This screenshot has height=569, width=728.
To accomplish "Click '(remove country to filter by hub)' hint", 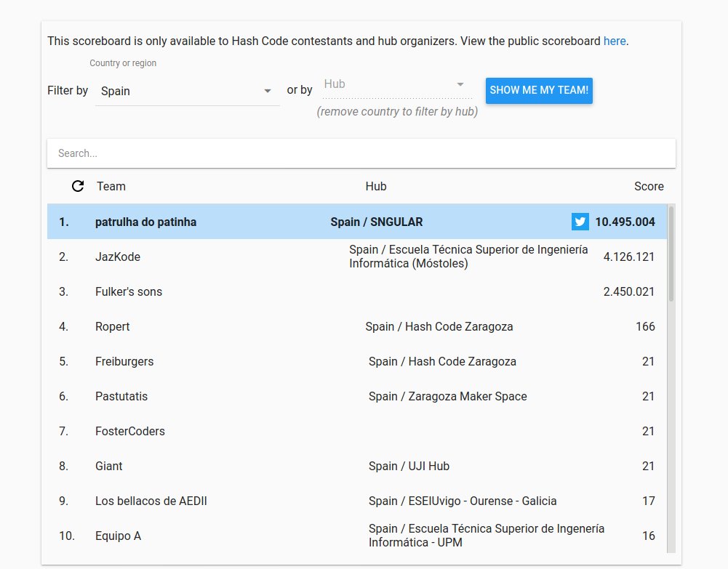I will [x=397, y=112].
